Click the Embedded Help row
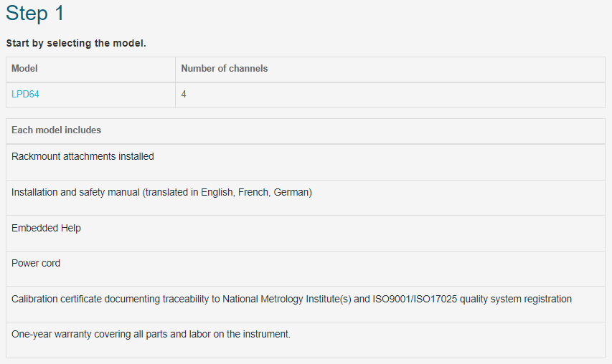 point(306,234)
